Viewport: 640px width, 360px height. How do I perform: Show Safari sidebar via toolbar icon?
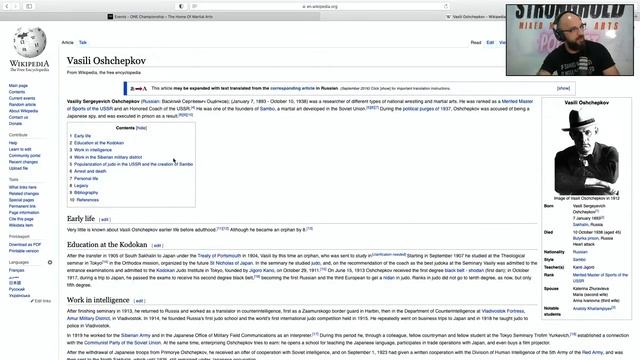[29, 6]
